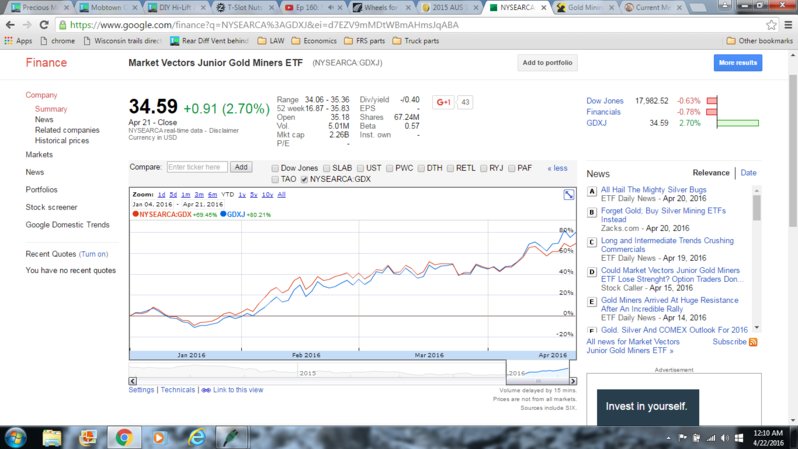Image resolution: width=798 pixels, height=449 pixels.
Task: Check the PAF compare checkbox
Action: [x=512, y=168]
